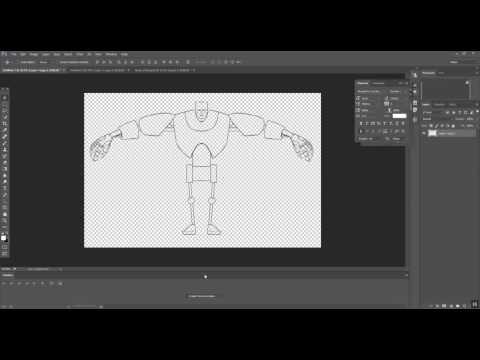Toggle Underline in Character panel
Viewport: 480px width, 360px height.
click(397, 124)
